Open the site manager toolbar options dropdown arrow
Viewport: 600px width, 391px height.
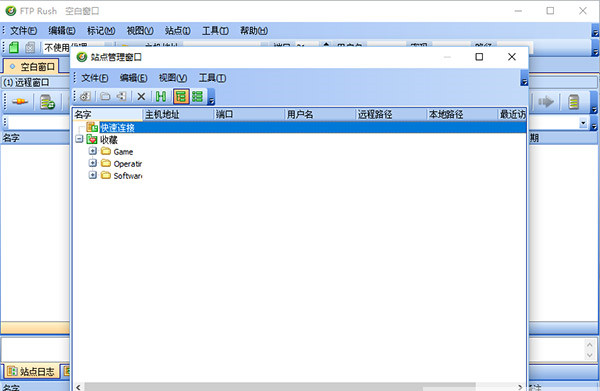[x=211, y=100]
